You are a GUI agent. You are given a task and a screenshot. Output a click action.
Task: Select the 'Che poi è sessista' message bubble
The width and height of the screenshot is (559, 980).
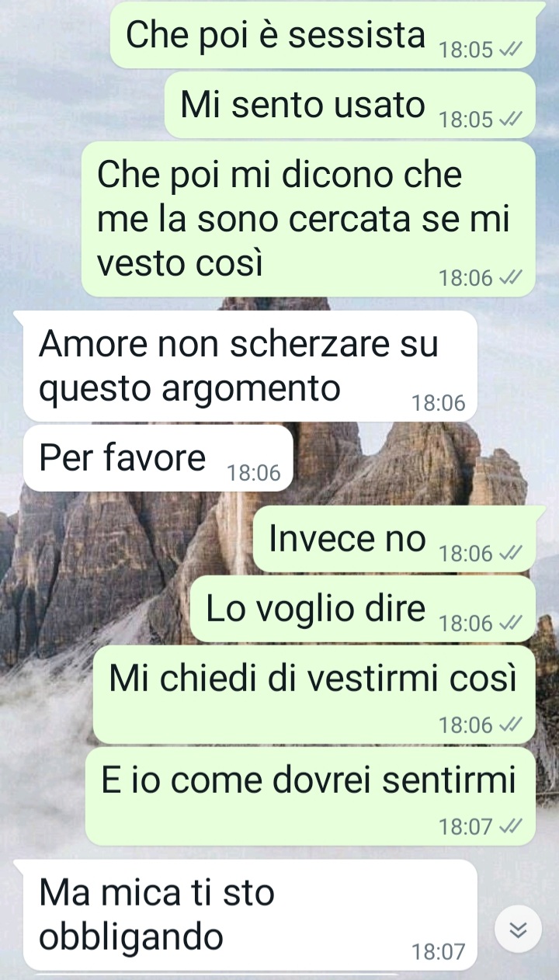[323, 35]
